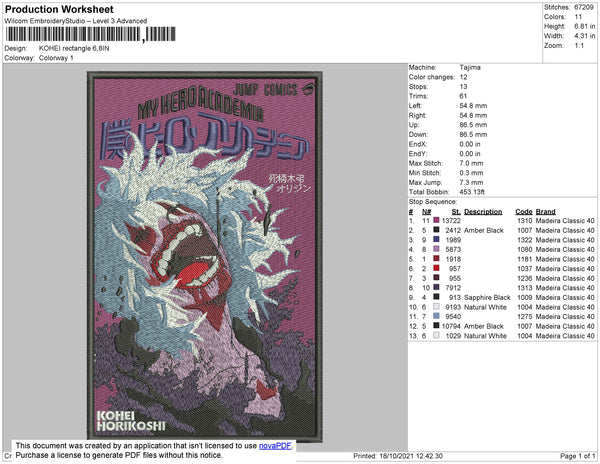
Task: Select the blue swatch in row 3
Action: (436, 239)
